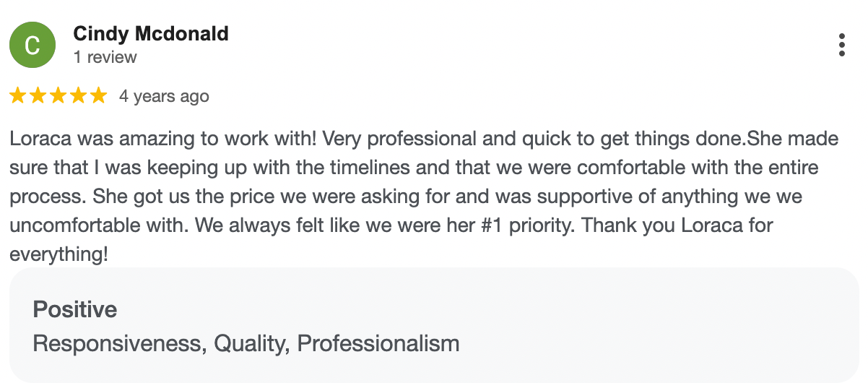Open the three-dot more options menu
Screen dimensions: 868x383
841,45
